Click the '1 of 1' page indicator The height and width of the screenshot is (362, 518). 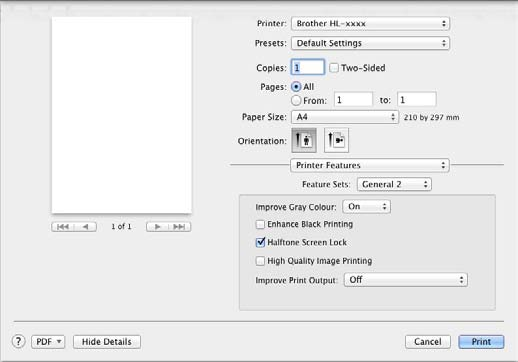point(121,227)
